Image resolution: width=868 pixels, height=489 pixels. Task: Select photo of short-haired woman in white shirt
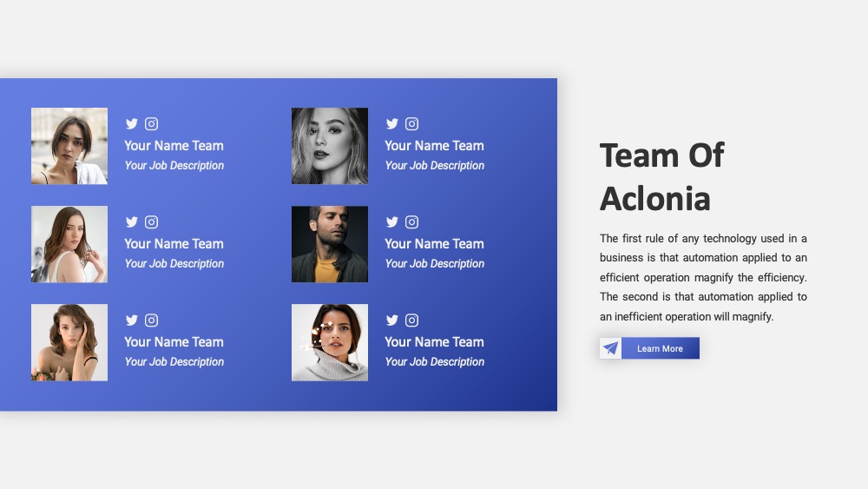point(69,146)
